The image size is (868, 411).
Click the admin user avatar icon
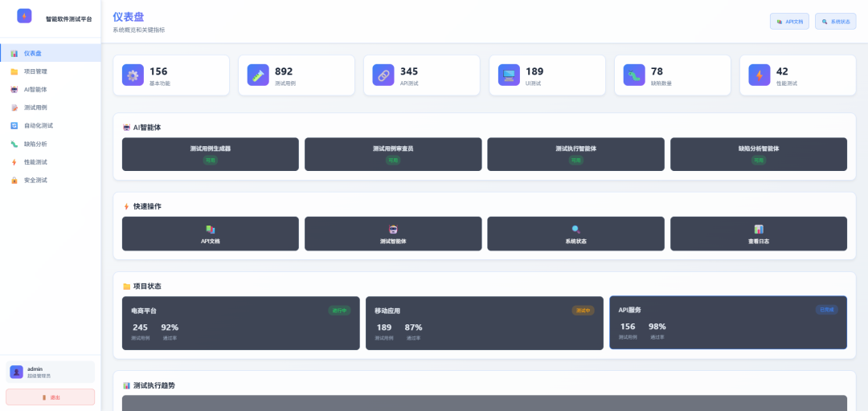[17, 372]
